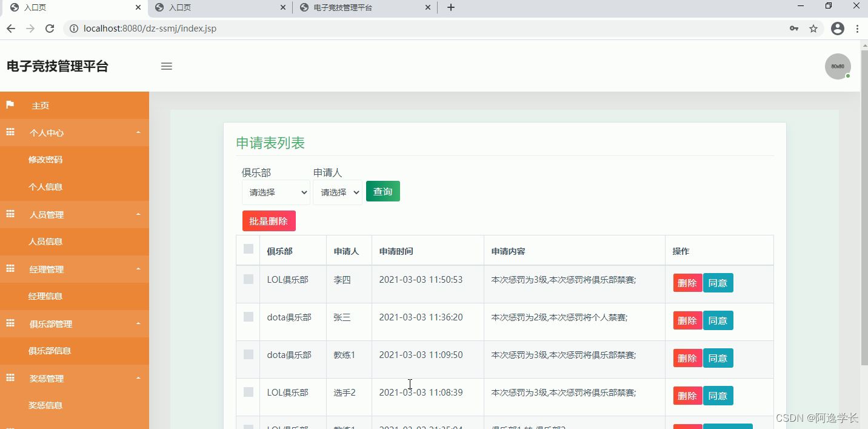The image size is (868, 429).
Task: Approve 李四's application with 同意
Action: click(x=718, y=283)
